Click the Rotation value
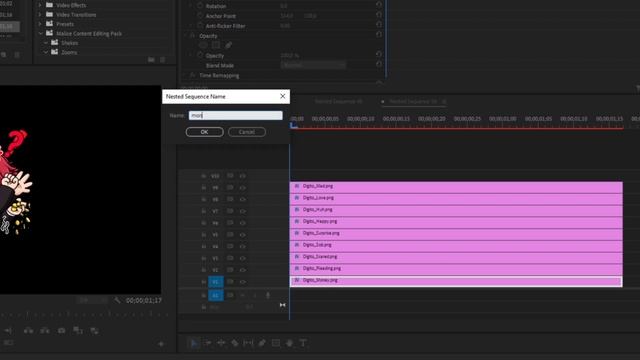The image size is (640, 360). [x=284, y=6]
